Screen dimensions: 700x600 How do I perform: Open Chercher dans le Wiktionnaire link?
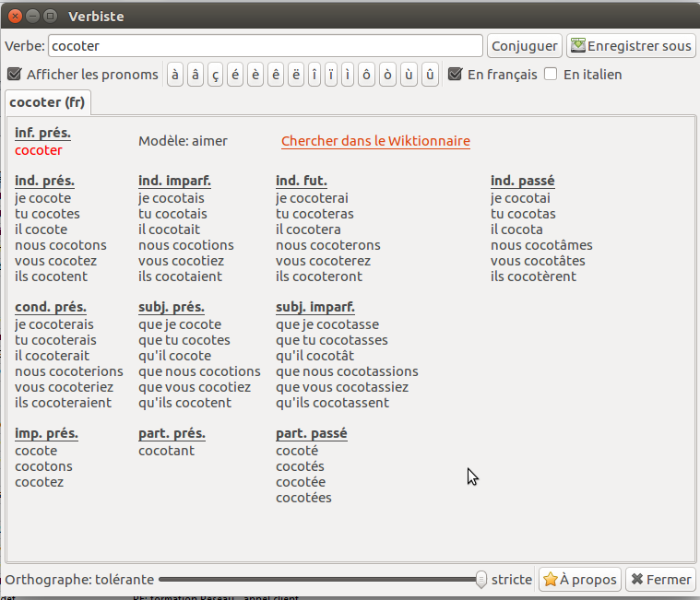375,141
